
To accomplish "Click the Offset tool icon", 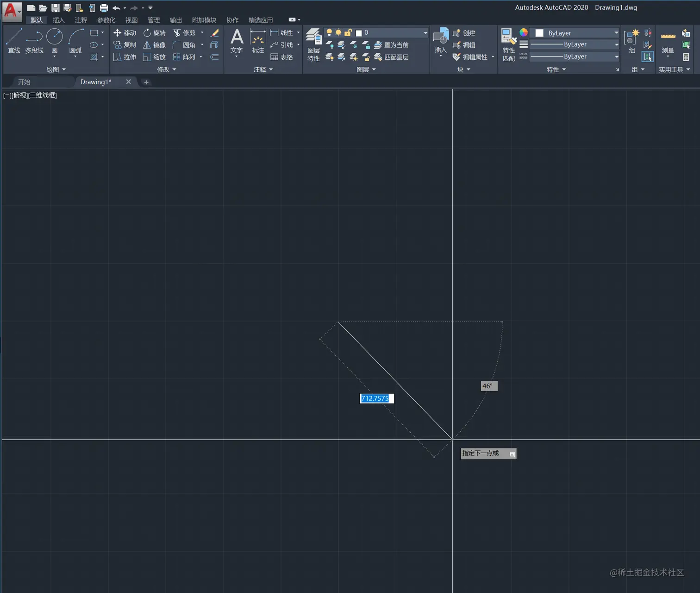I will click(x=214, y=57).
